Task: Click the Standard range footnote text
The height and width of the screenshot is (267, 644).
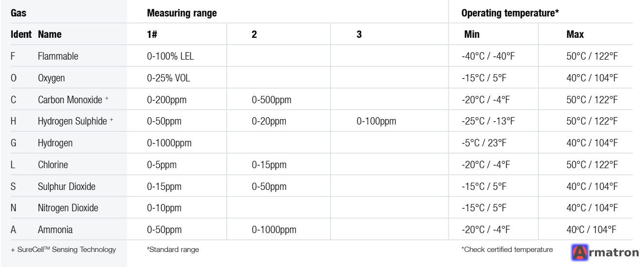Action: pyautogui.click(x=173, y=250)
